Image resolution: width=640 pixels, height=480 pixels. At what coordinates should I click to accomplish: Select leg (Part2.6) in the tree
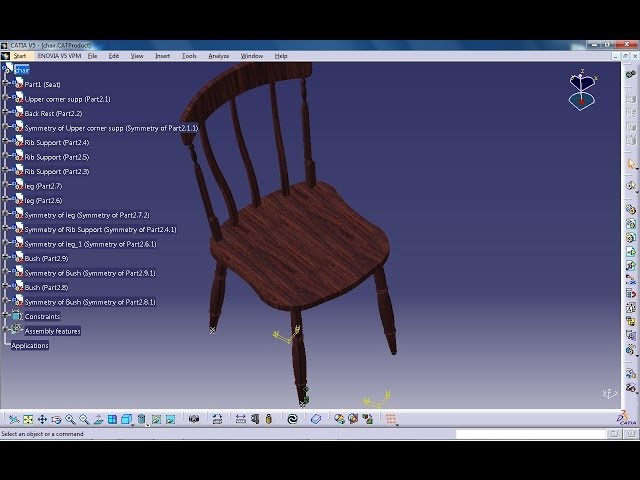pyautogui.click(x=43, y=200)
